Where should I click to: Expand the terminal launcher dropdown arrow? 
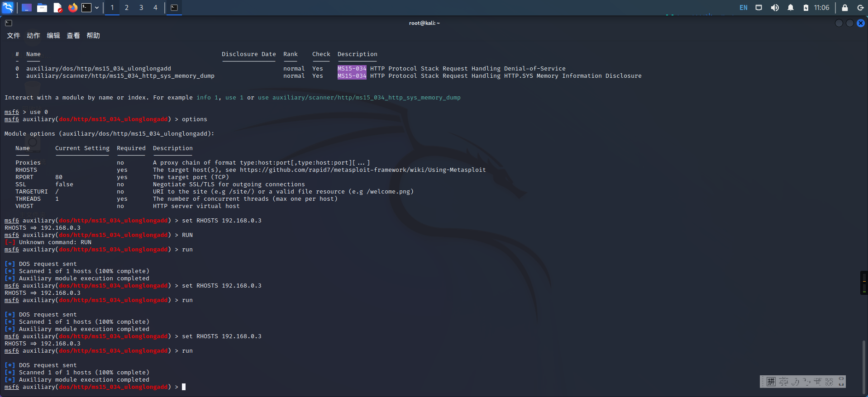(x=97, y=8)
